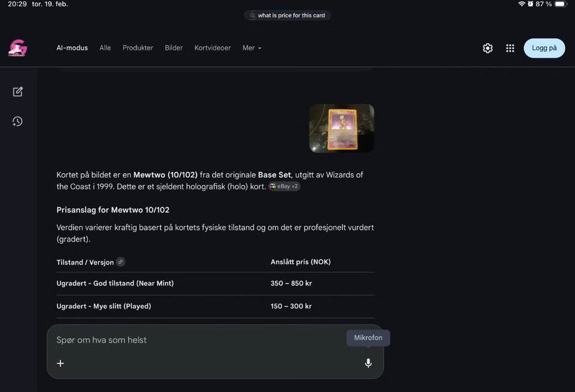Check the Wi-Fi status icon
The width and height of the screenshot is (575, 392).
(522, 4)
